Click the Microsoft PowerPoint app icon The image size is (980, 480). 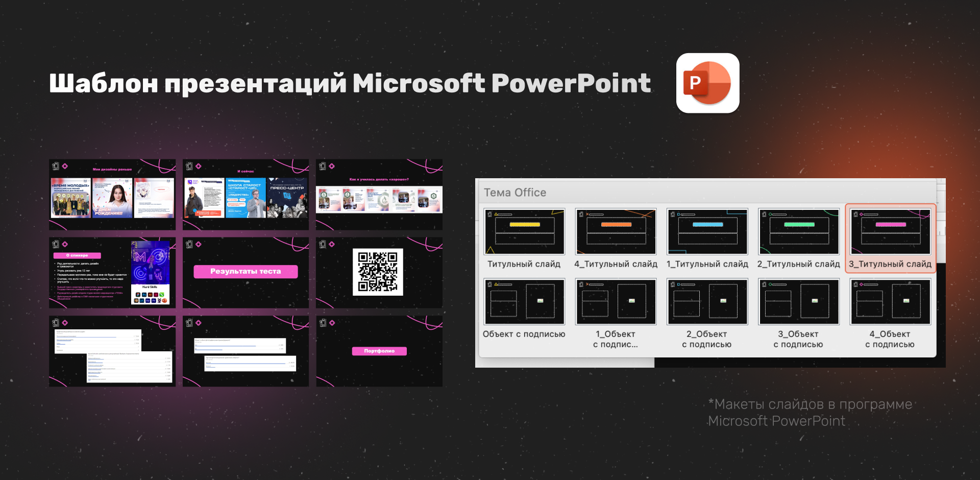(x=707, y=83)
